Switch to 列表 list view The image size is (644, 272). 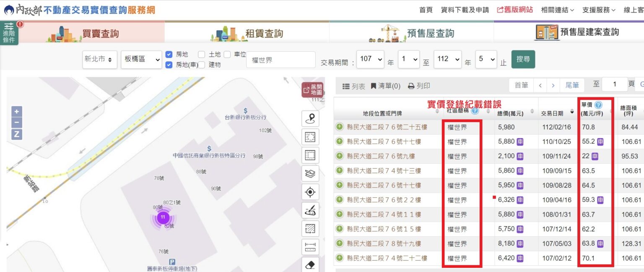tap(354, 86)
